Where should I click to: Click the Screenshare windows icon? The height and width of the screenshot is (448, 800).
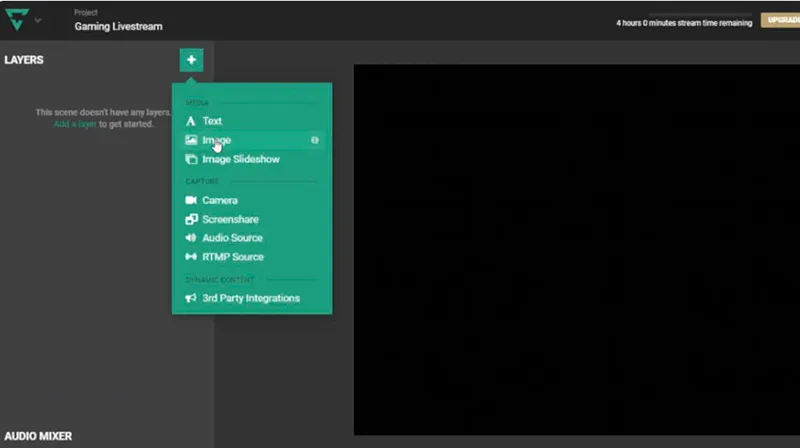pyautogui.click(x=191, y=219)
